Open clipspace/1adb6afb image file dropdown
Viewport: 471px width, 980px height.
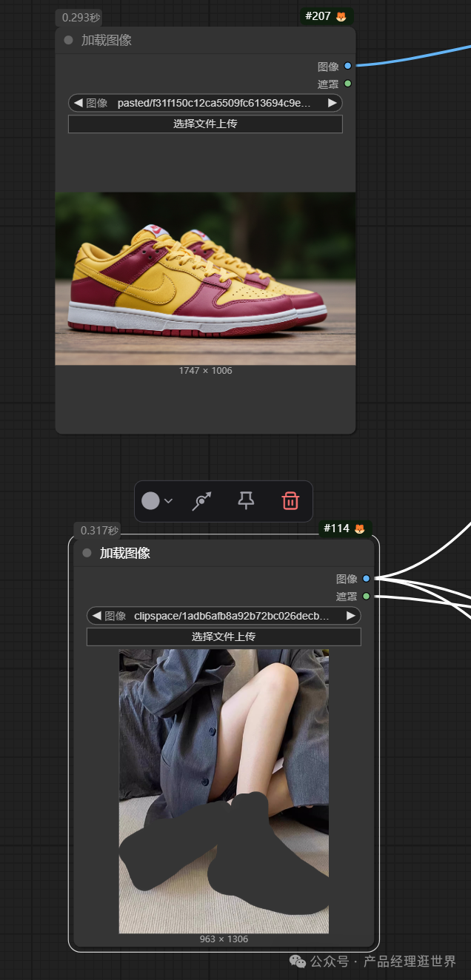coord(224,616)
